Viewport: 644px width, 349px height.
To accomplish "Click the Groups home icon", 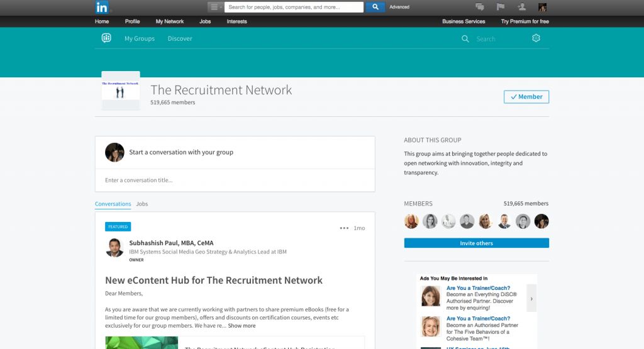I will coord(106,38).
